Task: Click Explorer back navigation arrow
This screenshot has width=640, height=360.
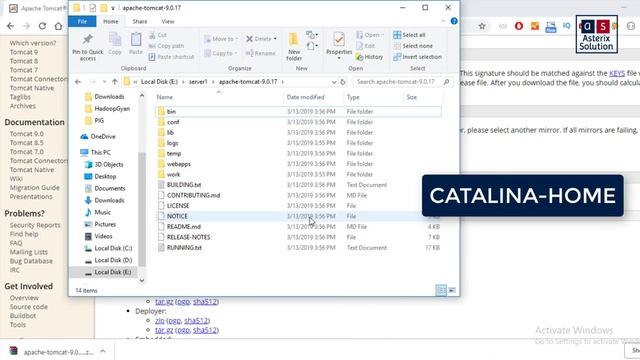Action: (78, 82)
